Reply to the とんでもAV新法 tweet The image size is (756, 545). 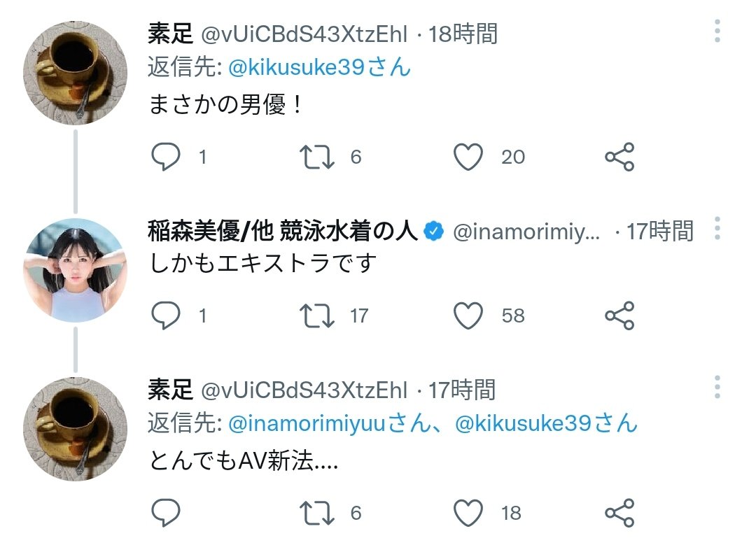tap(166, 513)
